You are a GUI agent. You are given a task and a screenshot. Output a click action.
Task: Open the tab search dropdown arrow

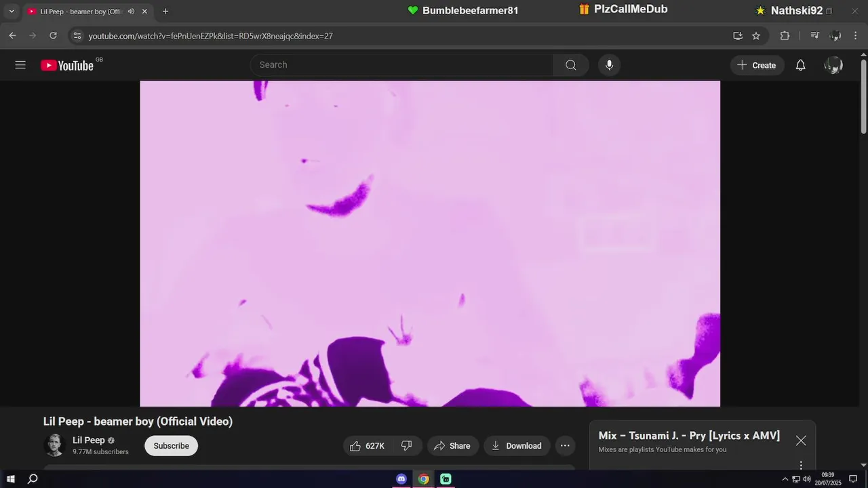pyautogui.click(x=11, y=12)
